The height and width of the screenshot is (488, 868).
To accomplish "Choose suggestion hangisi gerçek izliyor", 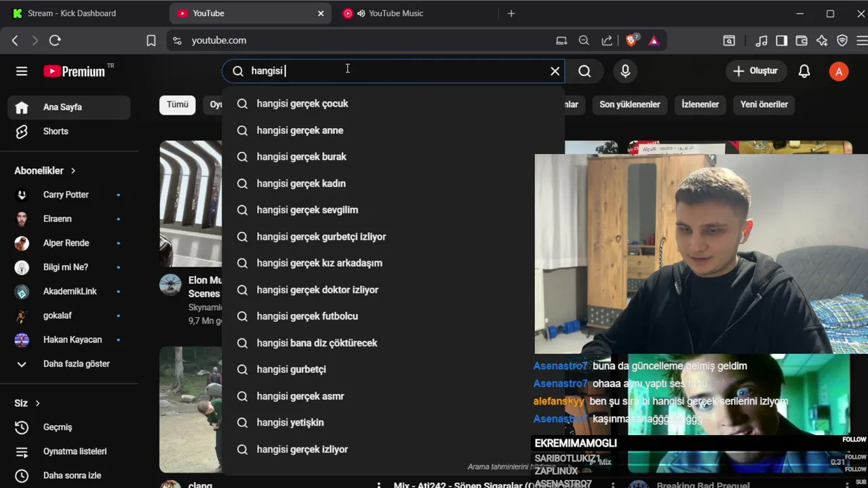I will coord(393,449).
